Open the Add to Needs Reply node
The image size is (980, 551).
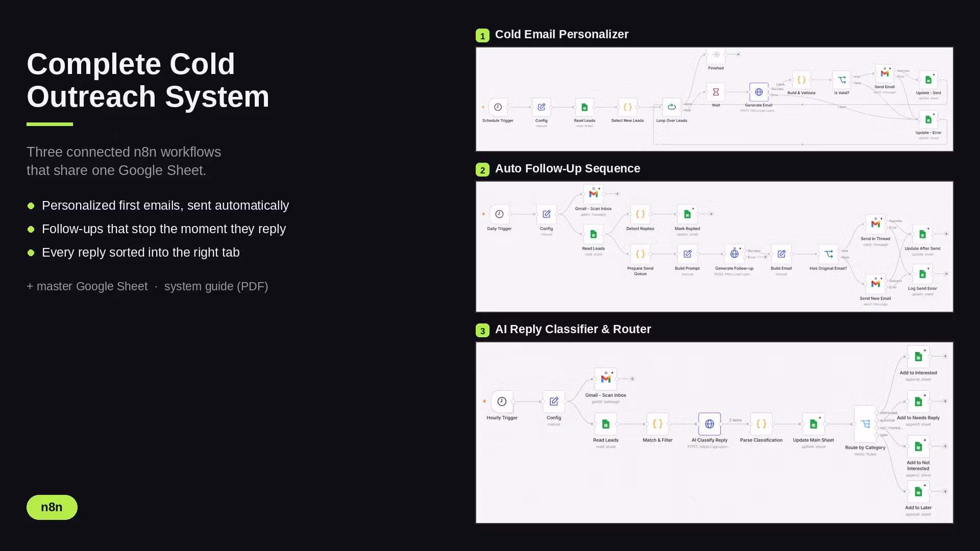coord(918,402)
